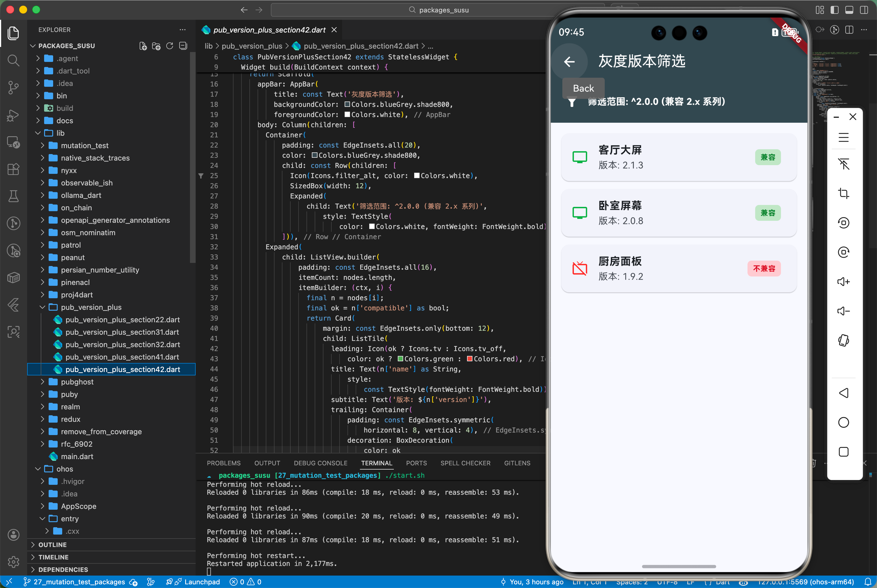Expand the OUTLINE section
The image size is (877, 588).
click(52, 544)
